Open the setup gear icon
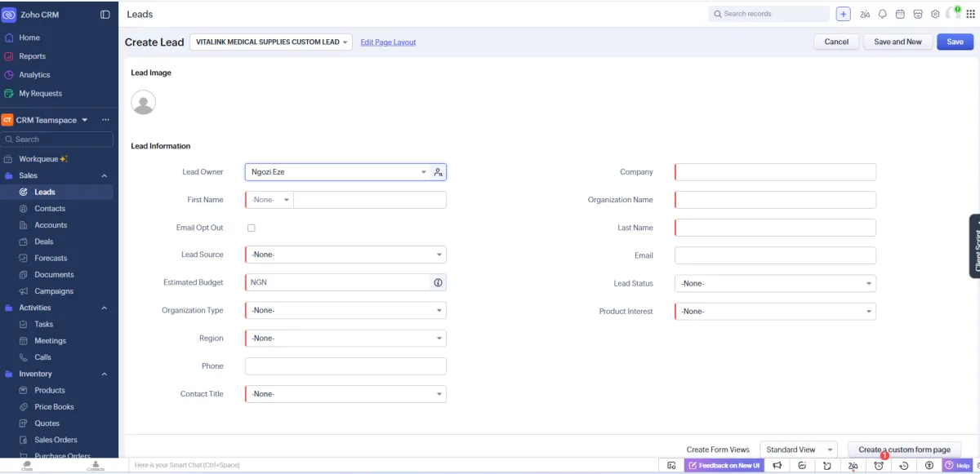This screenshot has height=474, width=980. (935, 14)
